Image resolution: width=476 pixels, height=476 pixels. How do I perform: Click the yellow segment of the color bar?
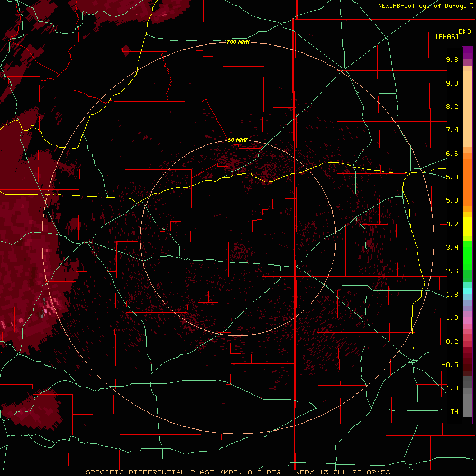pos(467,226)
